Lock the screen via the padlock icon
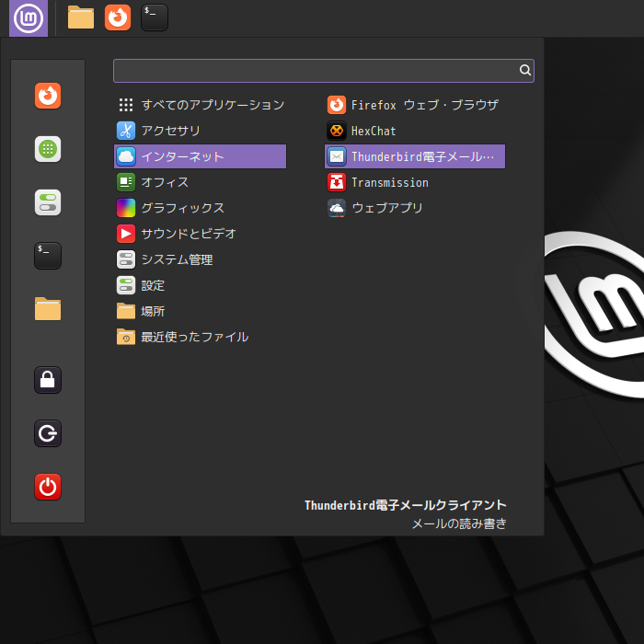Image resolution: width=644 pixels, height=644 pixels. point(48,380)
